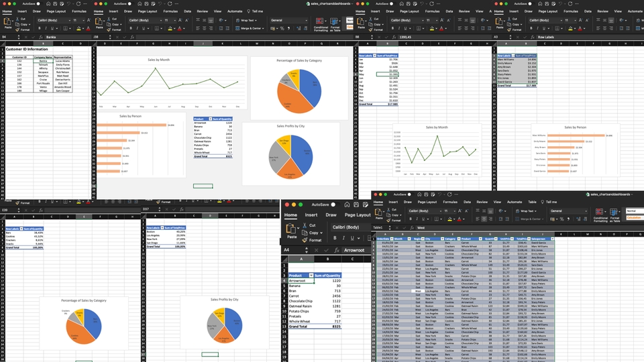Image resolution: width=644 pixels, height=362 pixels.
Task: Click Calculation cell style in Table1 window
Action: [634, 217]
